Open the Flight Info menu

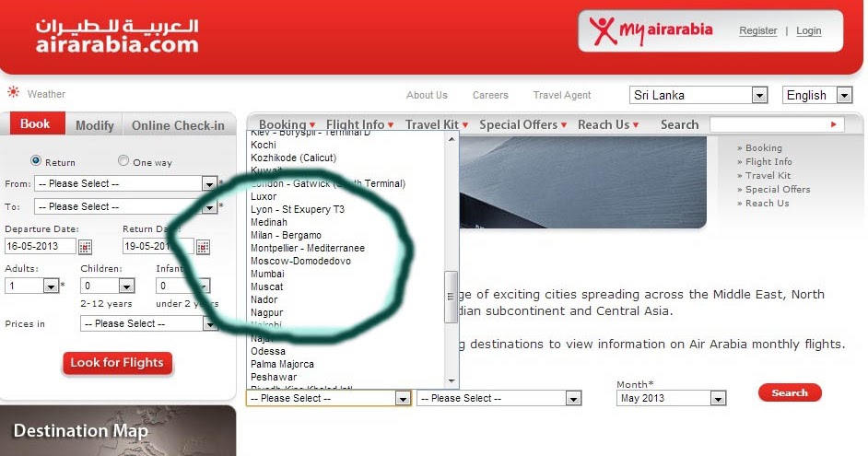(359, 124)
